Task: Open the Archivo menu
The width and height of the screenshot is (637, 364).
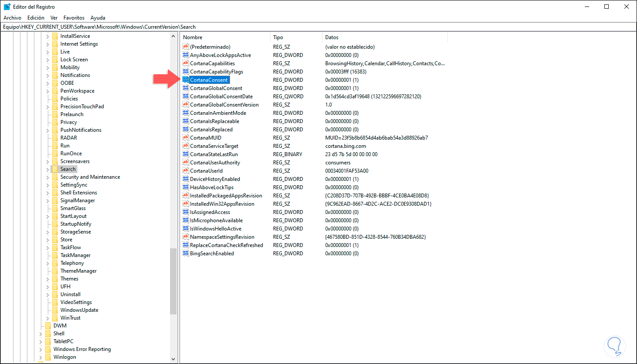Action: 12,18
